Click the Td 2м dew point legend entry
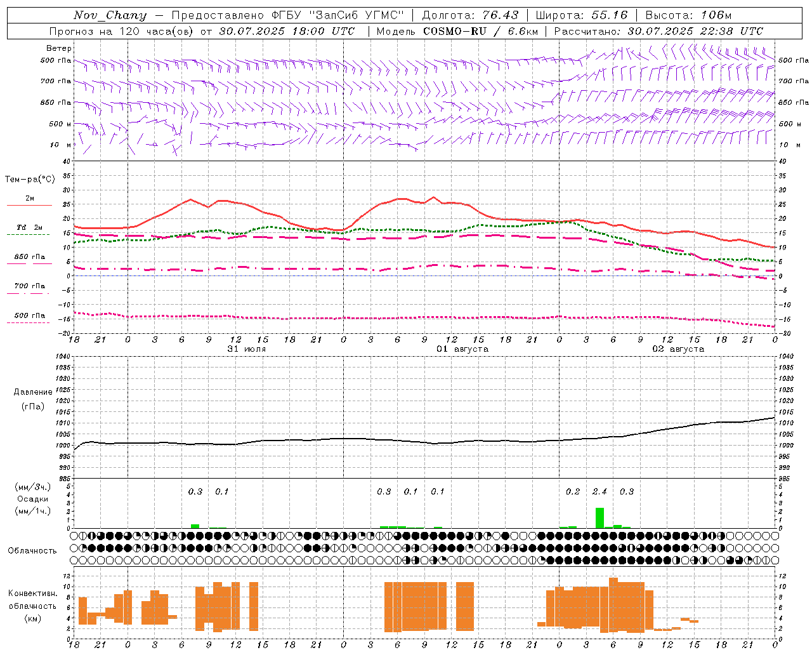This screenshot has width=812, height=650. coord(30,227)
